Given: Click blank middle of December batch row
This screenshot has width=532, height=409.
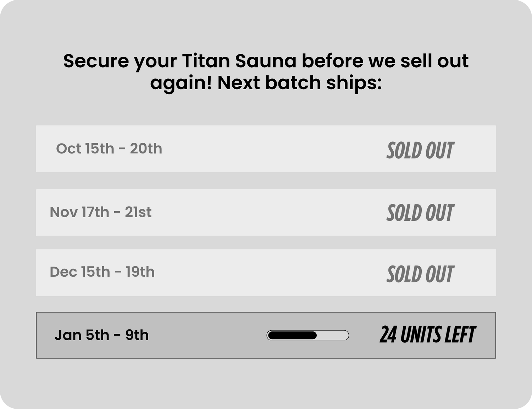Looking at the screenshot, I should (x=270, y=273).
